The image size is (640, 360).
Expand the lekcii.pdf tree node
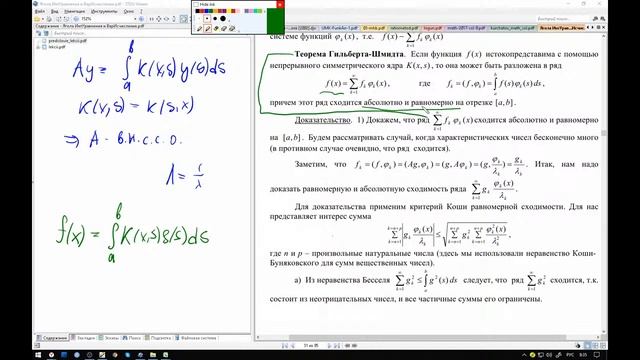[38, 47]
